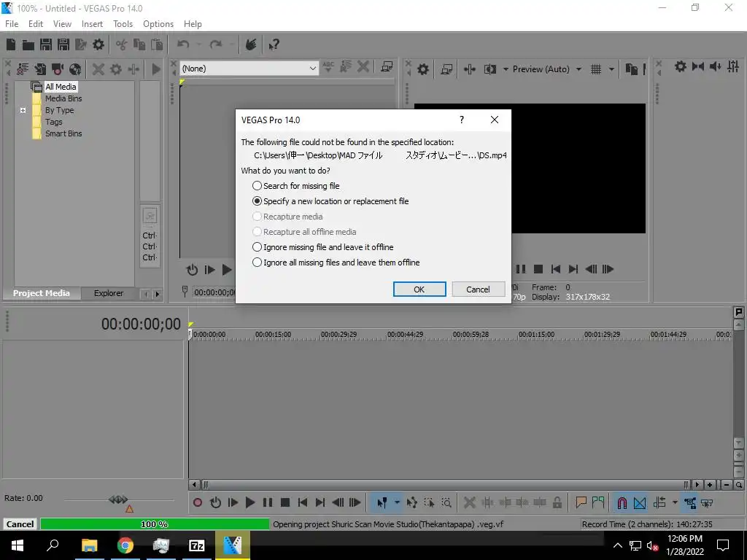Click the Open project folder icon
The height and width of the screenshot is (560, 747).
point(28,44)
